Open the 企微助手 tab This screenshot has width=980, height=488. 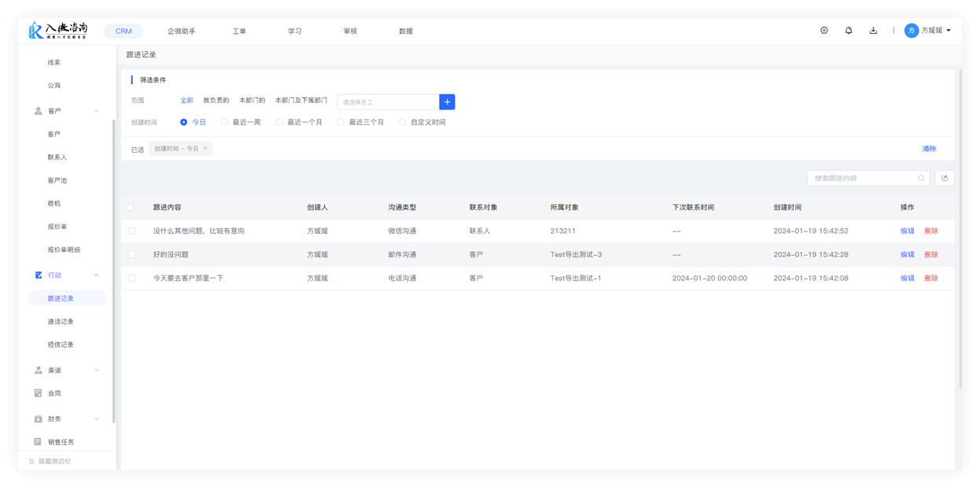(x=181, y=31)
